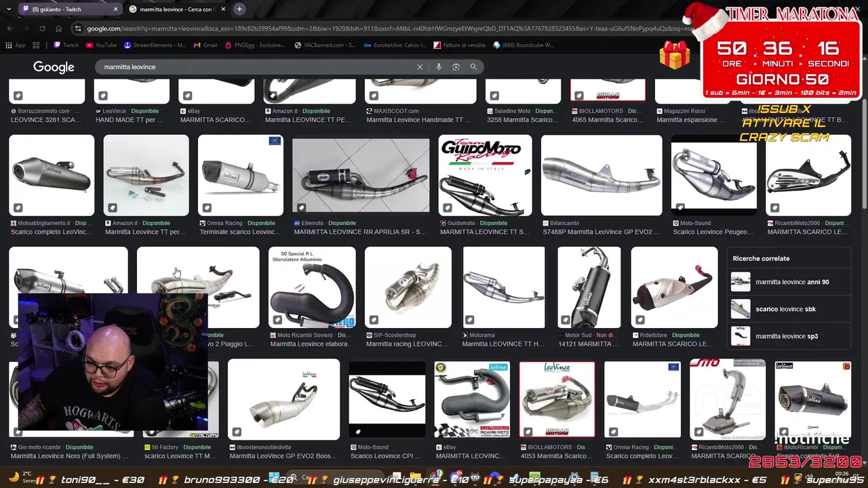Open the App bookmarks shortcut
868x488 pixels.
pos(16,45)
